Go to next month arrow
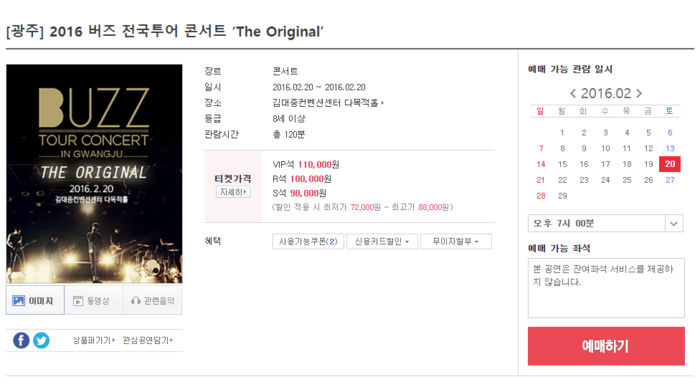The height and width of the screenshot is (387, 700). tap(639, 93)
